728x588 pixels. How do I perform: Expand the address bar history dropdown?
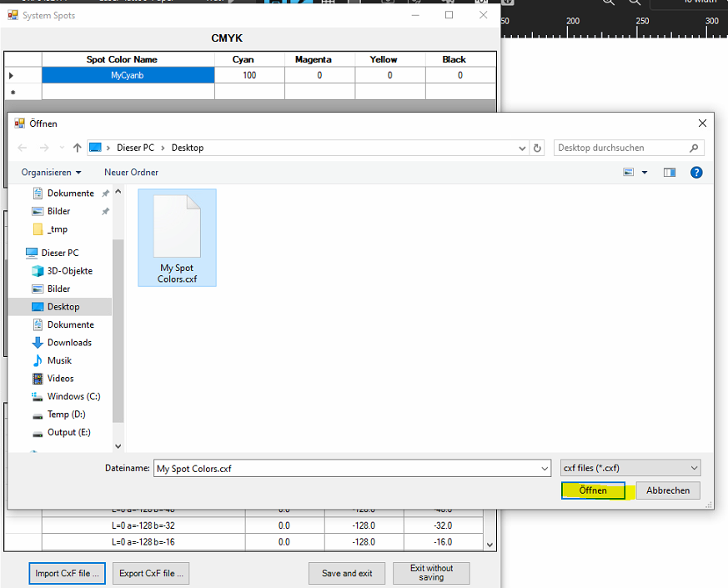[522, 148]
